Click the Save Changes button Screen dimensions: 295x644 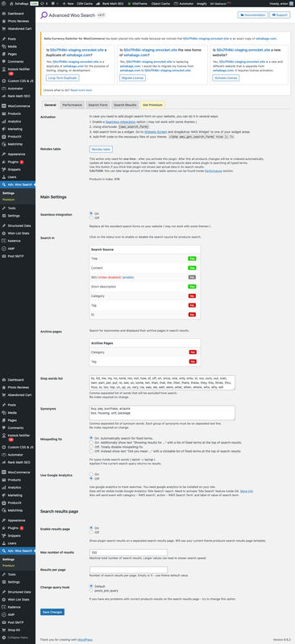[x=52, y=612]
